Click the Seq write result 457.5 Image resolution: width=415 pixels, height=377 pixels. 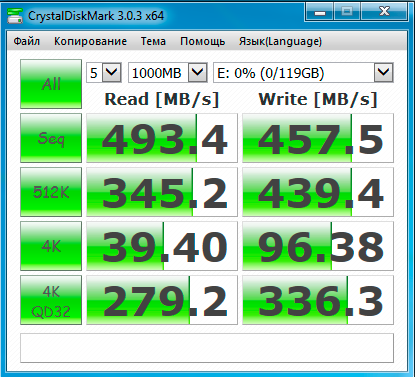[318, 138]
